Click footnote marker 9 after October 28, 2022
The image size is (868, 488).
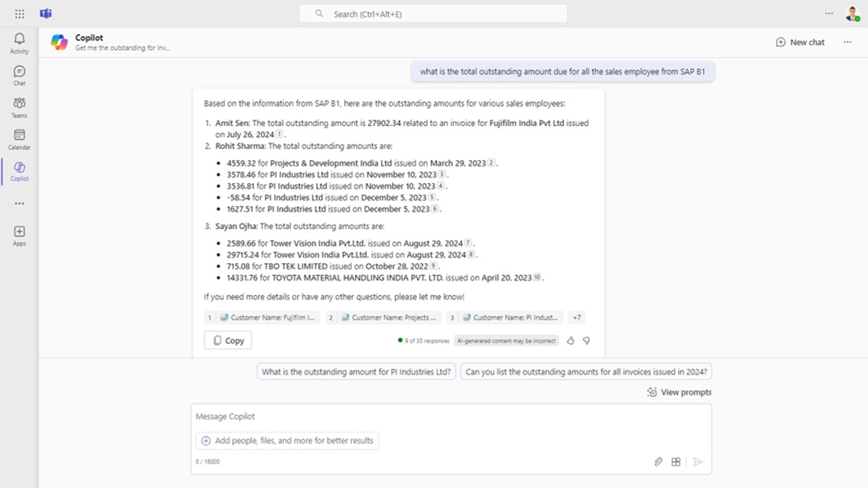click(x=433, y=266)
